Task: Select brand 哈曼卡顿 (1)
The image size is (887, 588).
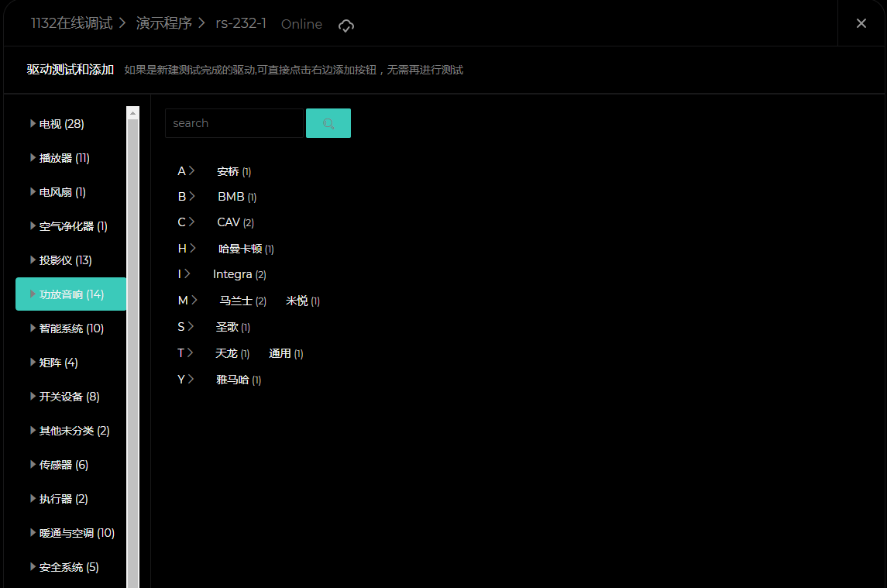Action: [x=246, y=249]
